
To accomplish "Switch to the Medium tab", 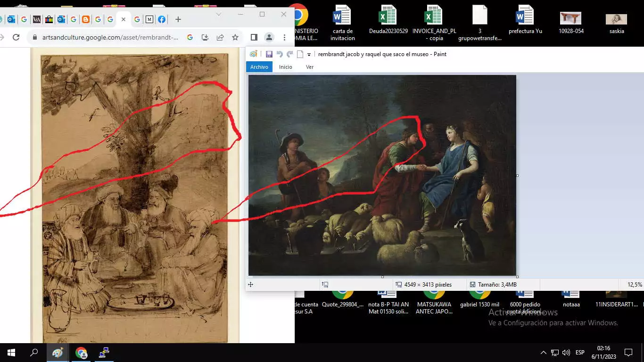I will tap(149, 19).
